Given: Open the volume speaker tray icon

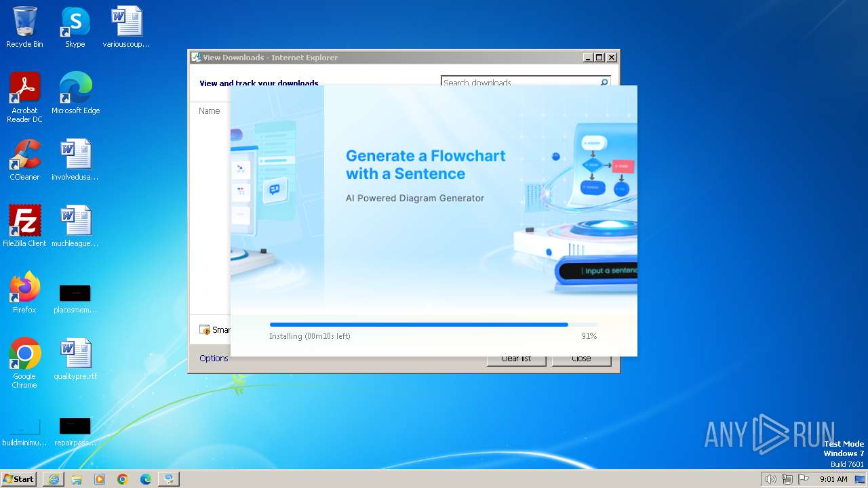Looking at the screenshot, I should (770, 479).
